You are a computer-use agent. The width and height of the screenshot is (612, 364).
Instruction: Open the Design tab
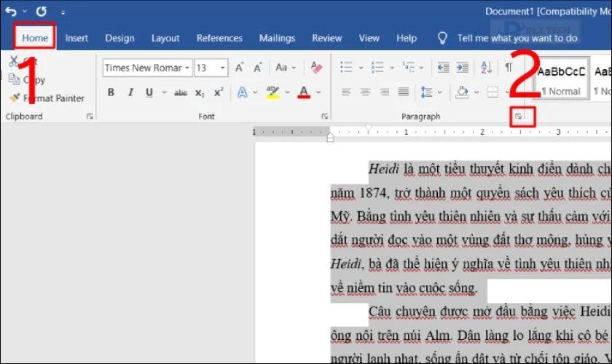(119, 38)
